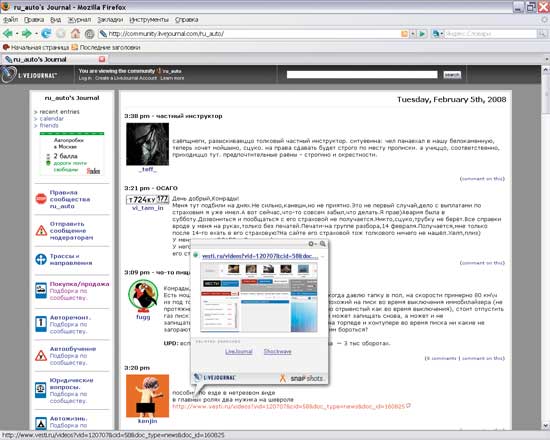Open the back button history dropdown arrow
Screen dimensions: 550x440
[x=16, y=34]
